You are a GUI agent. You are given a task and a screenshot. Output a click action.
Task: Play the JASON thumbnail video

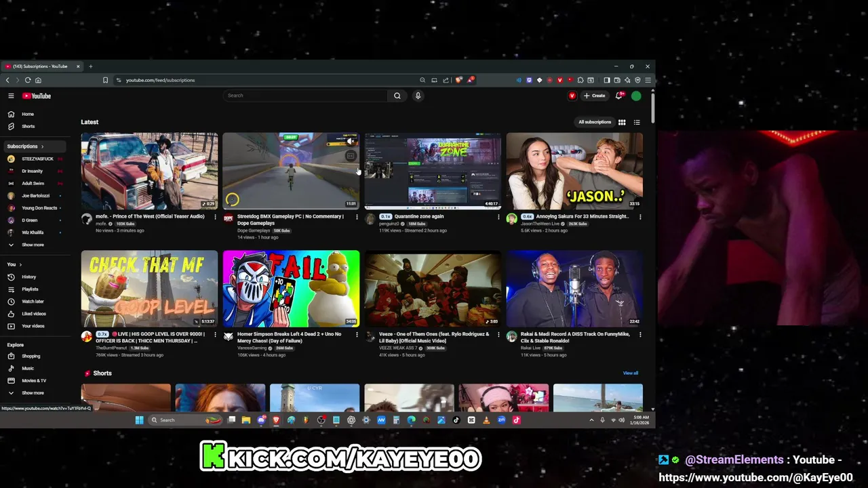574,171
